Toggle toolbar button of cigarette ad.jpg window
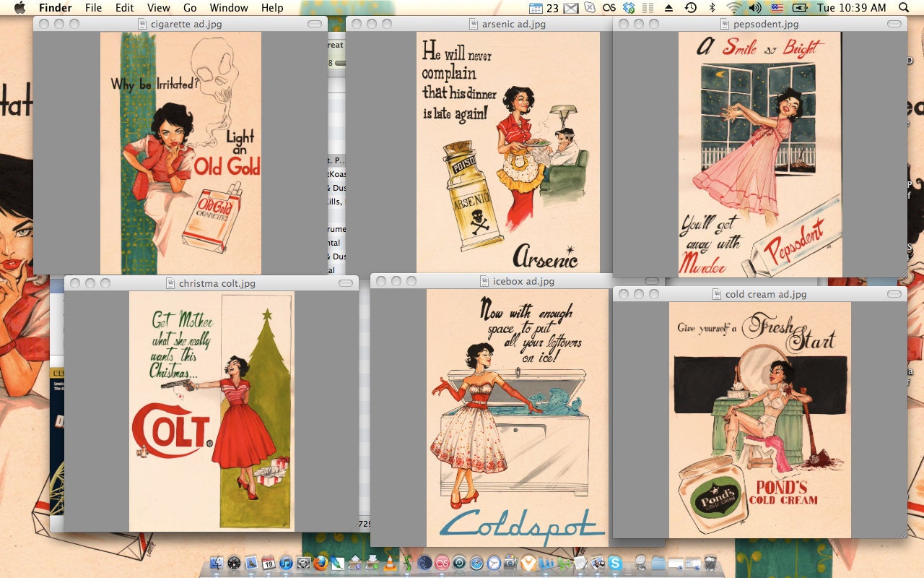This screenshot has width=924, height=578. pyautogui.click(x=315, y=24)
